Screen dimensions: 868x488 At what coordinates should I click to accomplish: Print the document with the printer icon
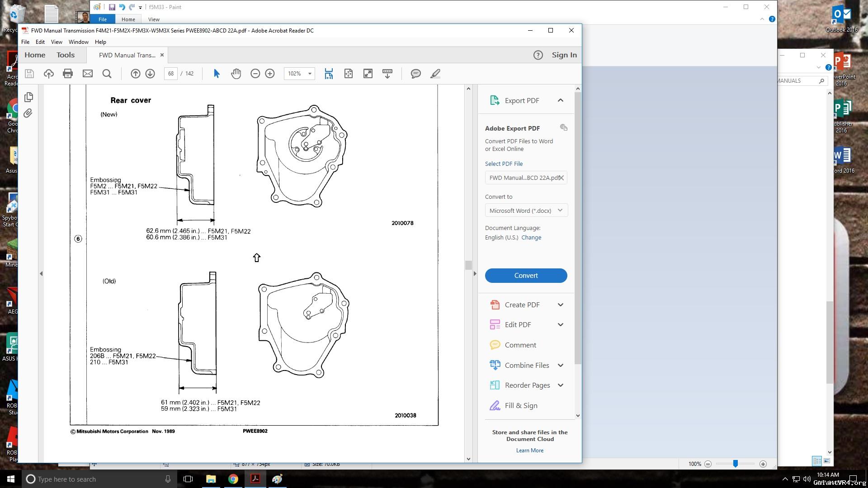pos(68,74)
